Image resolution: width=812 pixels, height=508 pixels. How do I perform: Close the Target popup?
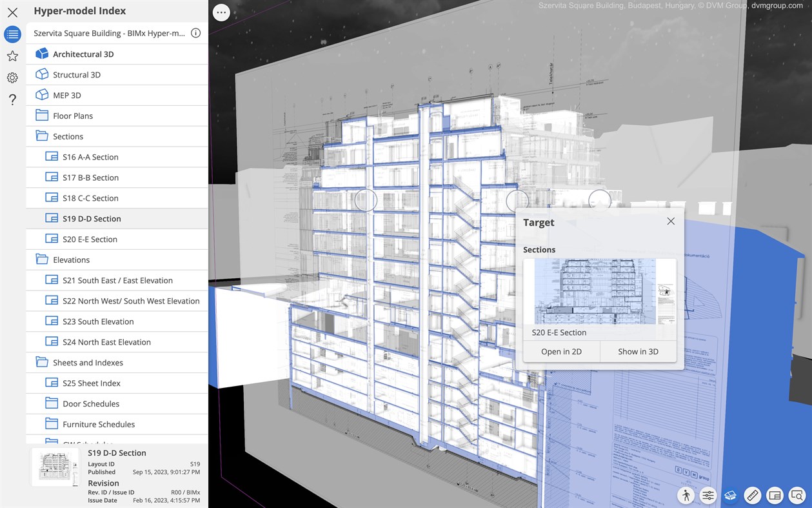point(671,221)
